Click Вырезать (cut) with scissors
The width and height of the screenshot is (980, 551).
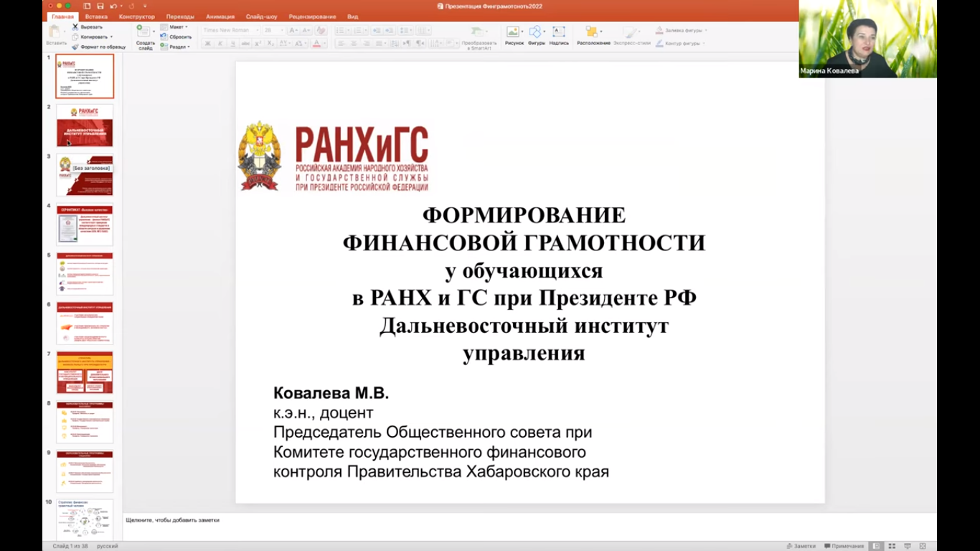(88, 27)
